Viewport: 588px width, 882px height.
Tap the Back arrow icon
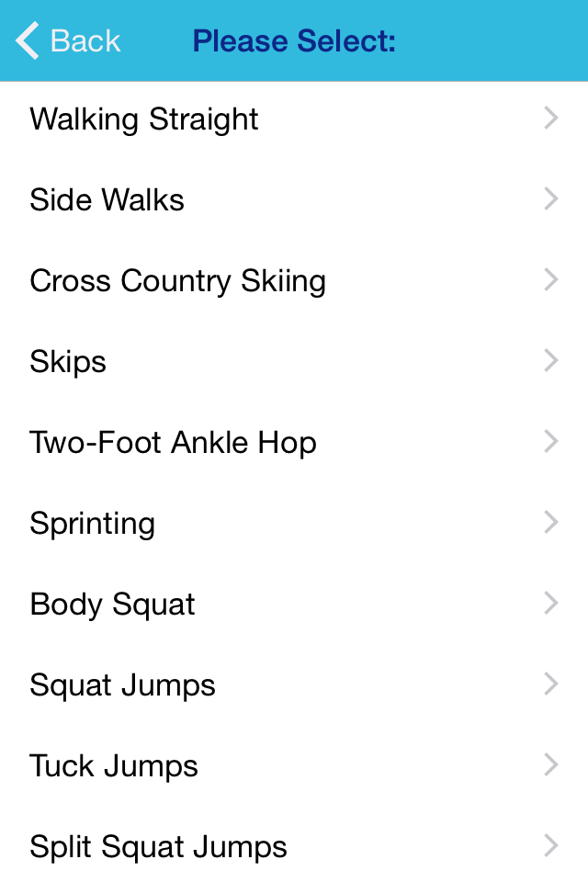(x=28, y=41)
